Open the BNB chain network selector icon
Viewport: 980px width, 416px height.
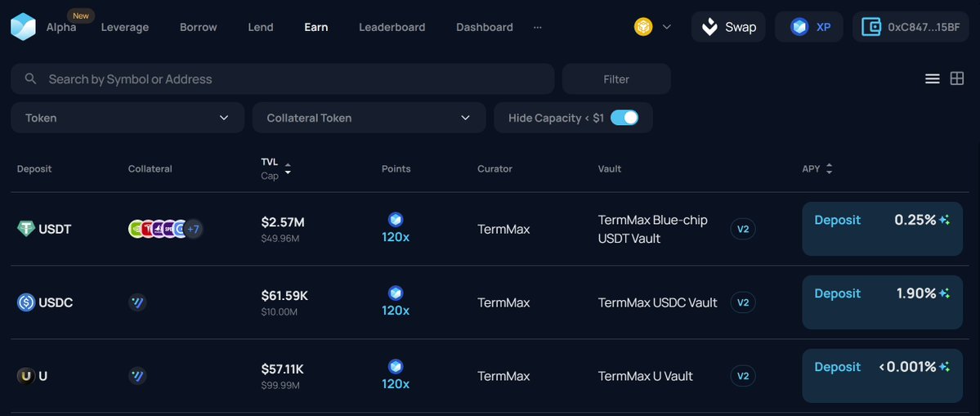pos(643,27)
